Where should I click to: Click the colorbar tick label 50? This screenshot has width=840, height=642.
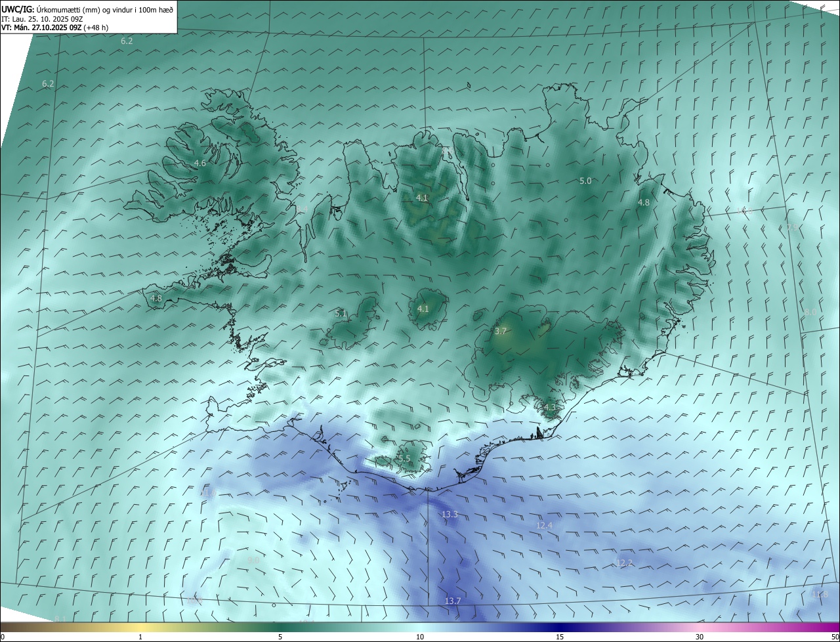click(x=835, y=637)
